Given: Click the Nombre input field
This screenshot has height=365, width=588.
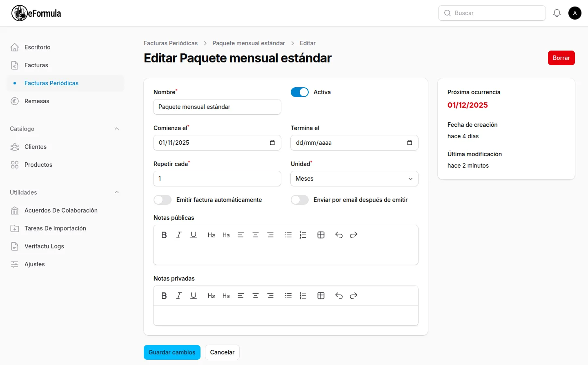Looking at the screenshot, I should click(217, 107).
